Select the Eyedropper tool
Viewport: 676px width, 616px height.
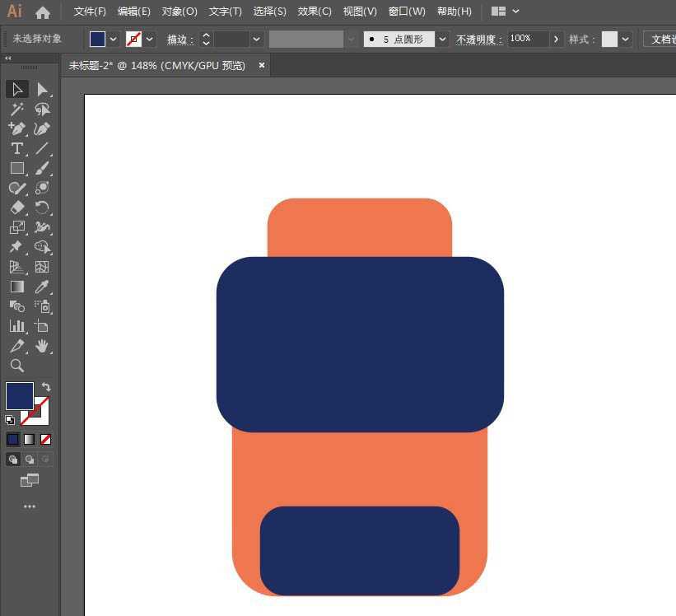(x=42, y=287)
